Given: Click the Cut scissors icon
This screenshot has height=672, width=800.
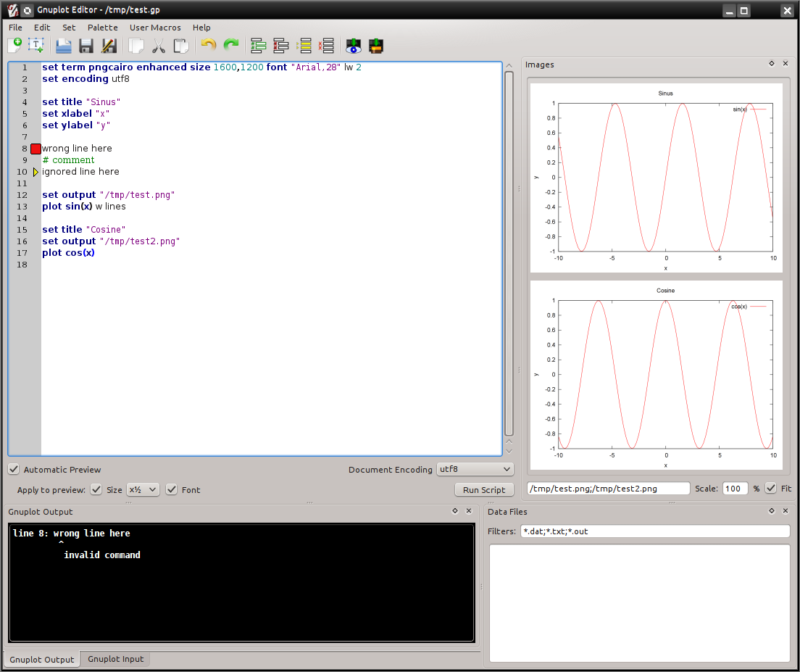Looking at the screenshot, I should click(x=159, y=46).
